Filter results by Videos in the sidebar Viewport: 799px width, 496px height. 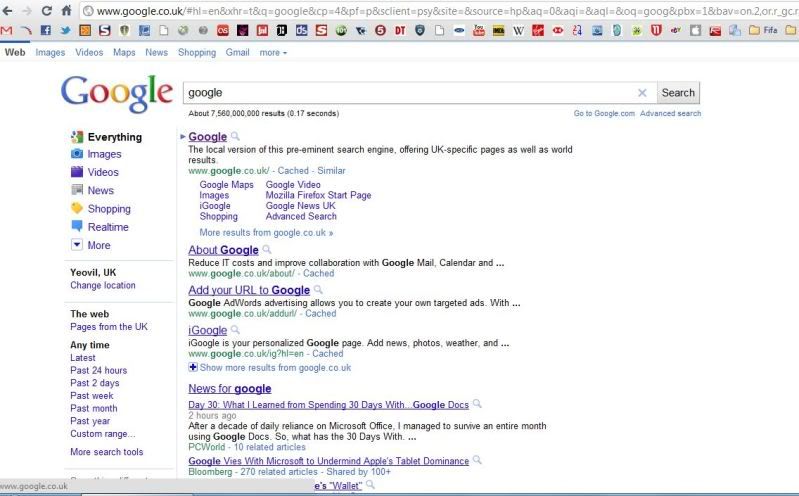coord(102,172)
